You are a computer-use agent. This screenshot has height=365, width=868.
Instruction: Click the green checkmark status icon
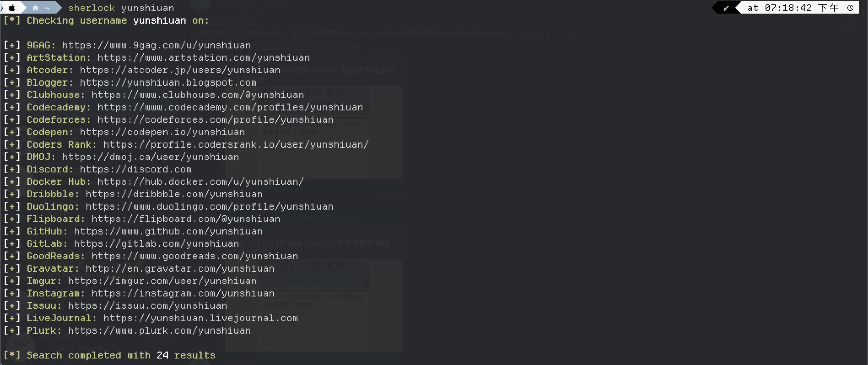click(x=726, y=8)
